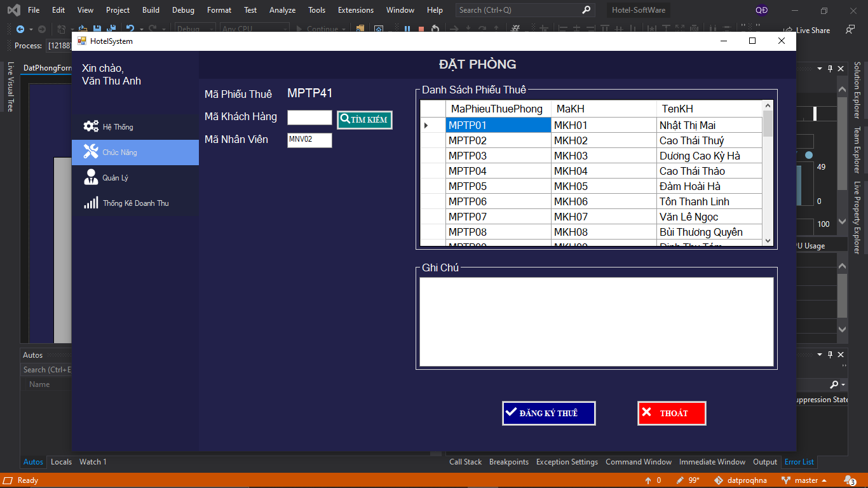Image resolution: width=868 pixels, height=488 pixels.
Task: Click the TÌM KIẾM search button
Action: [365, 119]
